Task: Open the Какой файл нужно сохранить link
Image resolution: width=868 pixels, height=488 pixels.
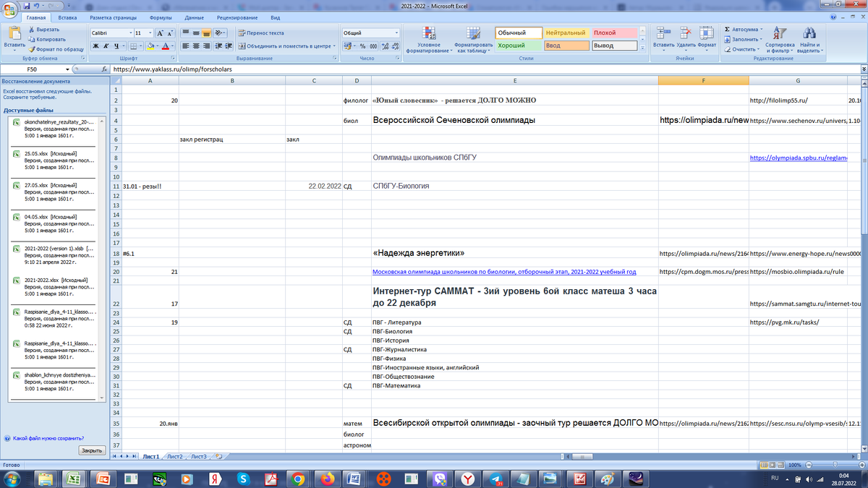Action: (x=48, y=438)
